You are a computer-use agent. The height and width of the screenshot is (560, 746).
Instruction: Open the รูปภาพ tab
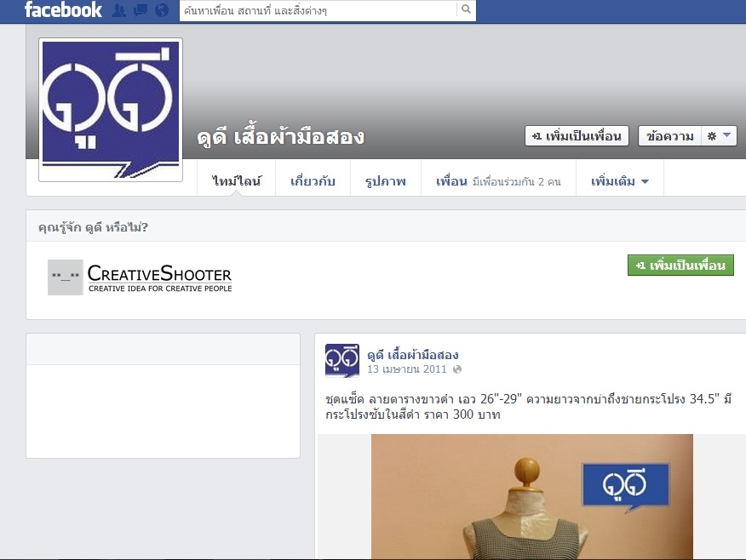(386, 181)
